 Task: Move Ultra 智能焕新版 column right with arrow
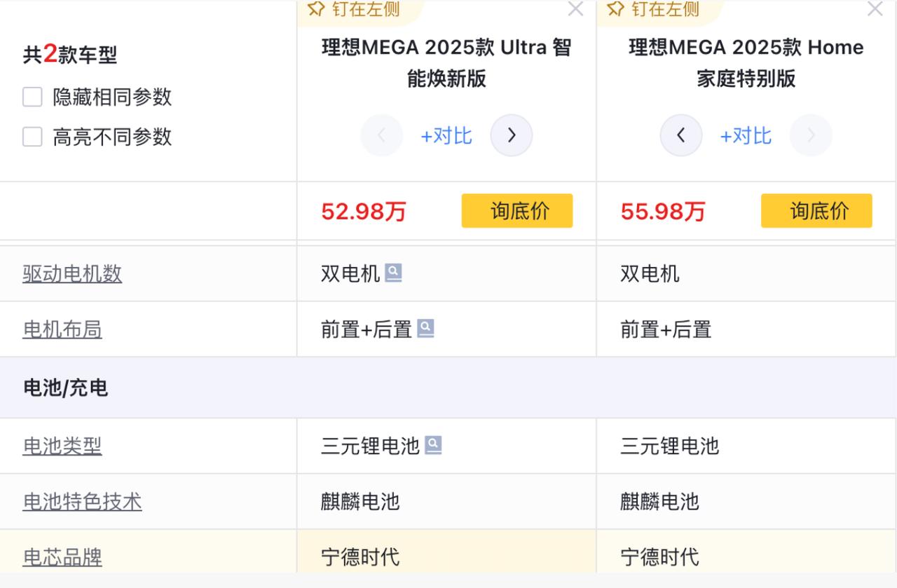coord(512,135)
